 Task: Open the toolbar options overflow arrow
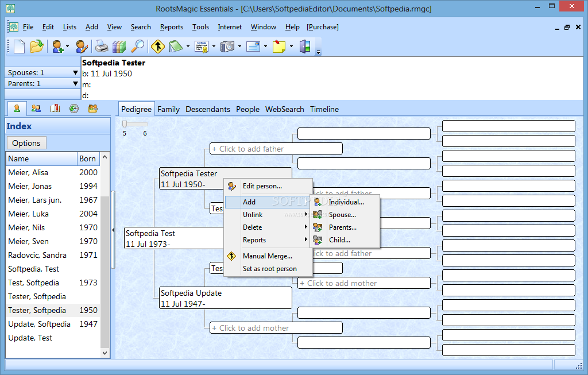318,52
